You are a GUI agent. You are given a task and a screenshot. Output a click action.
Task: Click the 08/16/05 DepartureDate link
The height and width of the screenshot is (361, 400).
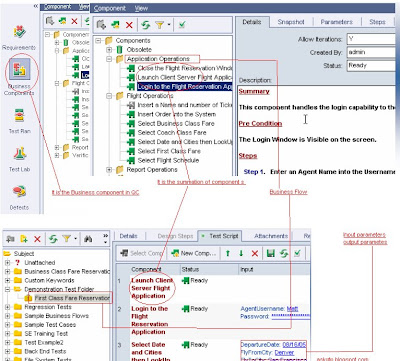(294, 345)
